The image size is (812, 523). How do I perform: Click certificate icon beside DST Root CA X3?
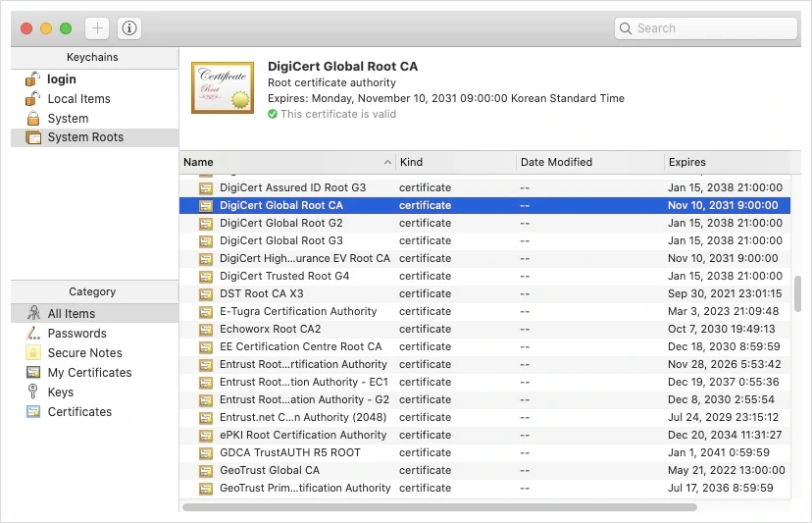coord(206,294)
